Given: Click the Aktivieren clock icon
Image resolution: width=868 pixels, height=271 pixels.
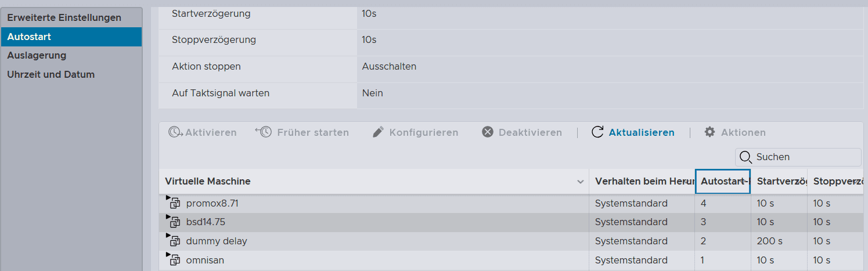Looking at the screenshot, I should coord(176,132).
